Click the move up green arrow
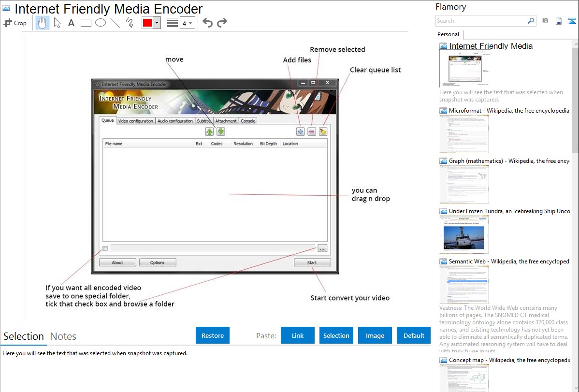 pyautogui.click(x=209, y=131)
